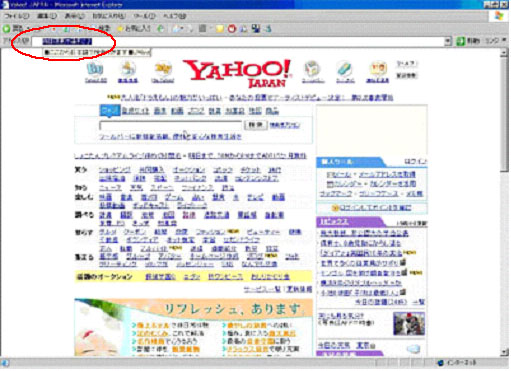Open dropdown arrow next to Back button
Viewport: 511px width, 371px height.
[28, 29]
